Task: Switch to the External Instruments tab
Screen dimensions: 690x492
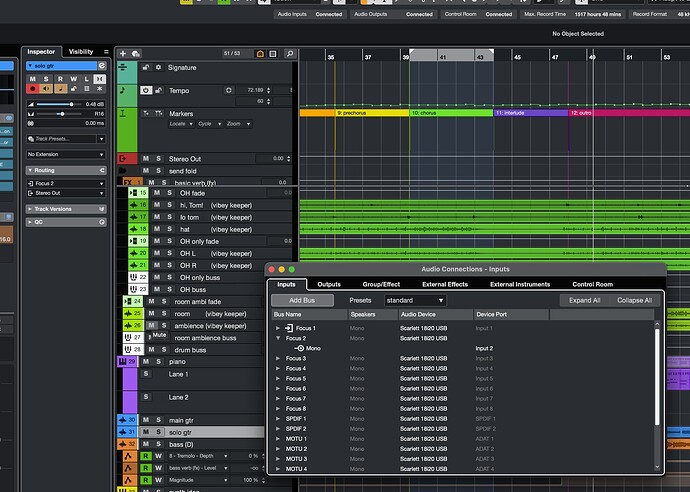Action: [520, 284]
